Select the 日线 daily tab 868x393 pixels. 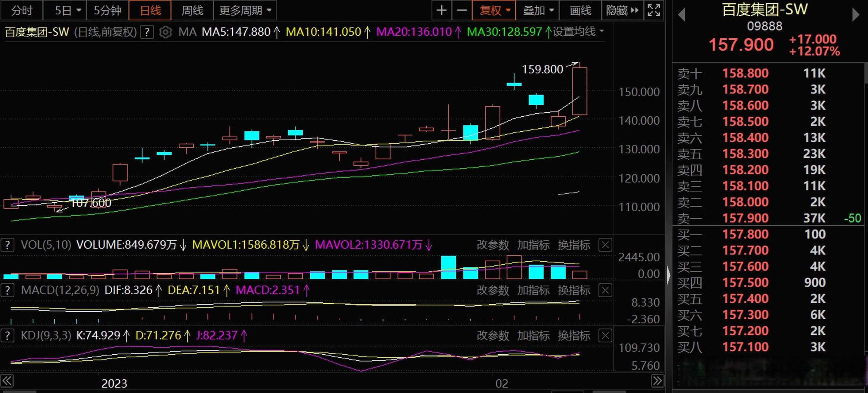click(x=150, y=10)
